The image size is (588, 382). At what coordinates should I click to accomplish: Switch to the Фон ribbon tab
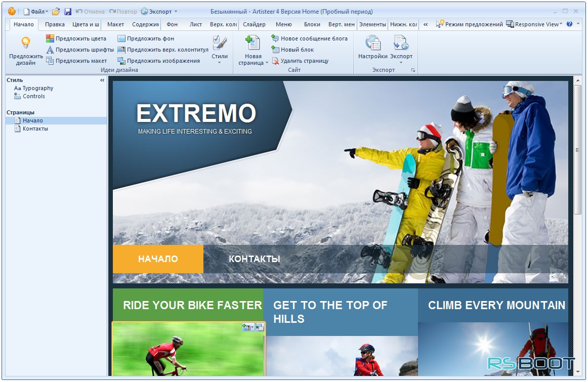coord(172,24)
